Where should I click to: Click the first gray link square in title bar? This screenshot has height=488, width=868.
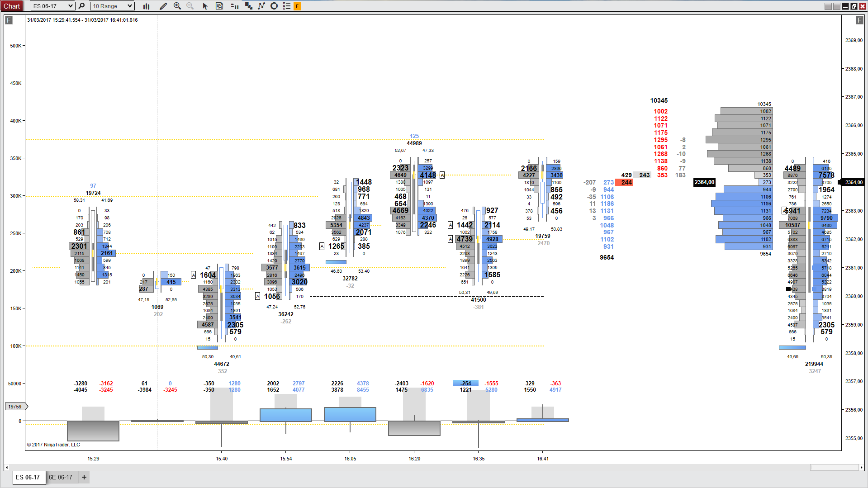[x=828, y=6]
